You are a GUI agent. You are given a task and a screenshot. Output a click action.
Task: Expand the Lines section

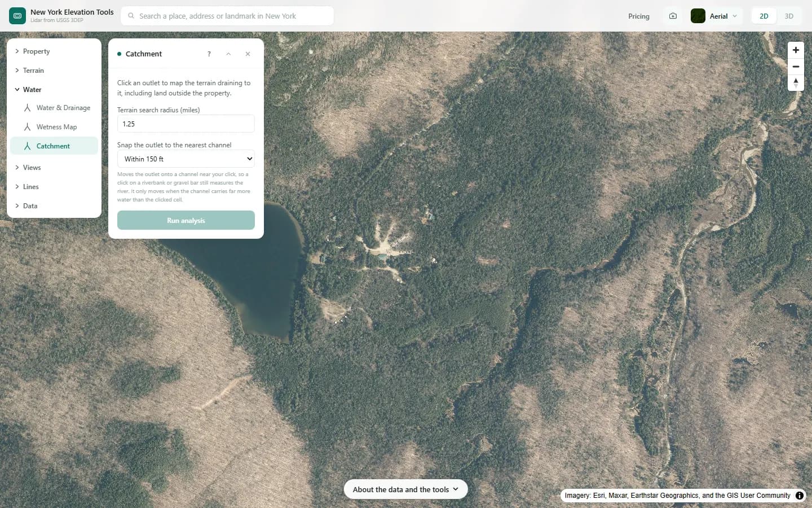tap(54, 187)
